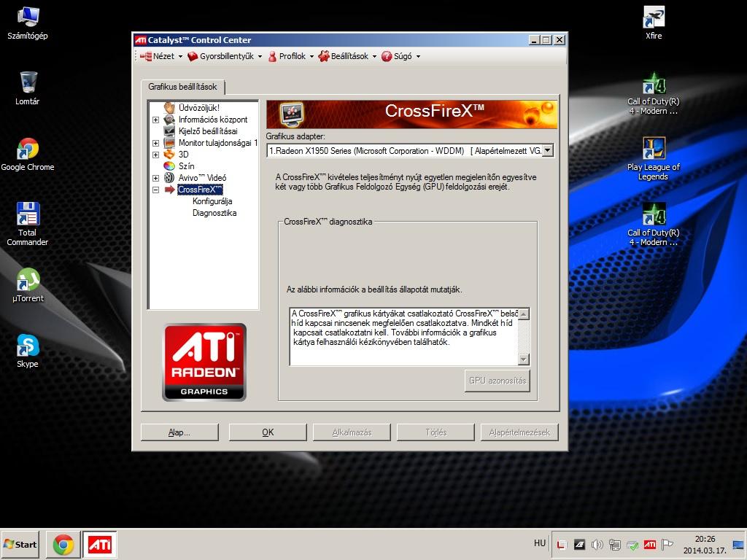The height and width of the screenshot is (560, 747).
Task: Open the Action Center flag tray icon
Action: (x=667, y=545)
